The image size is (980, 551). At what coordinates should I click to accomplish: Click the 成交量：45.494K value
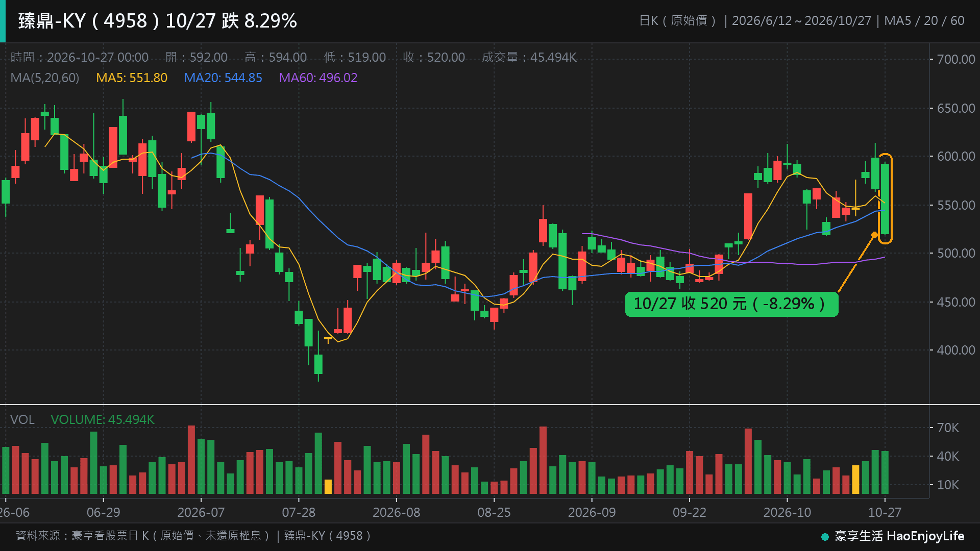[x=529, y=57]
